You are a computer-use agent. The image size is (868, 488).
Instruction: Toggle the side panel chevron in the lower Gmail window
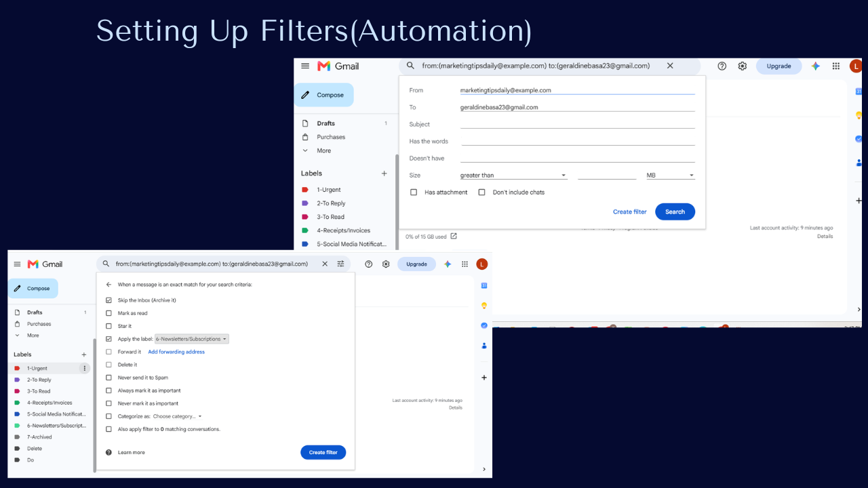click(x=484, y=469)
